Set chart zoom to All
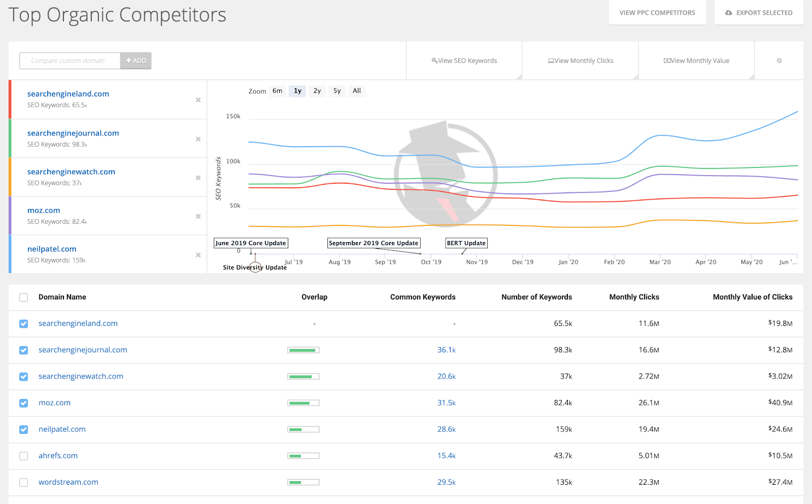This screenshot has width=812, height=504. 357,91
